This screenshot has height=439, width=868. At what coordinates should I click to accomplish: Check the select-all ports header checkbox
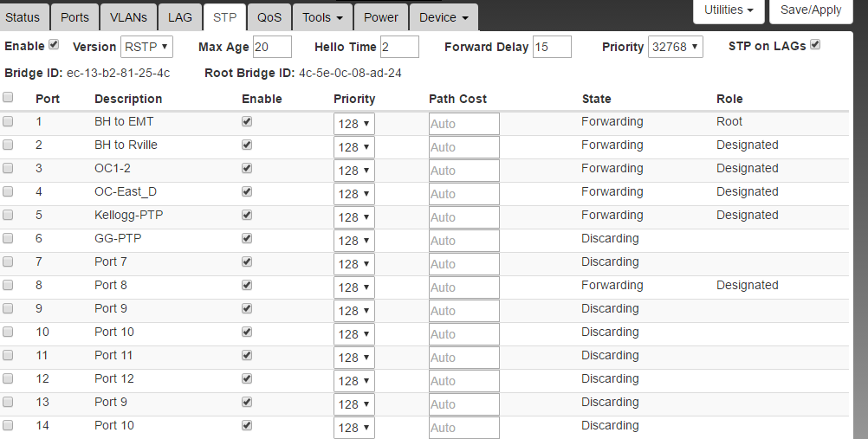pos(9,98)
